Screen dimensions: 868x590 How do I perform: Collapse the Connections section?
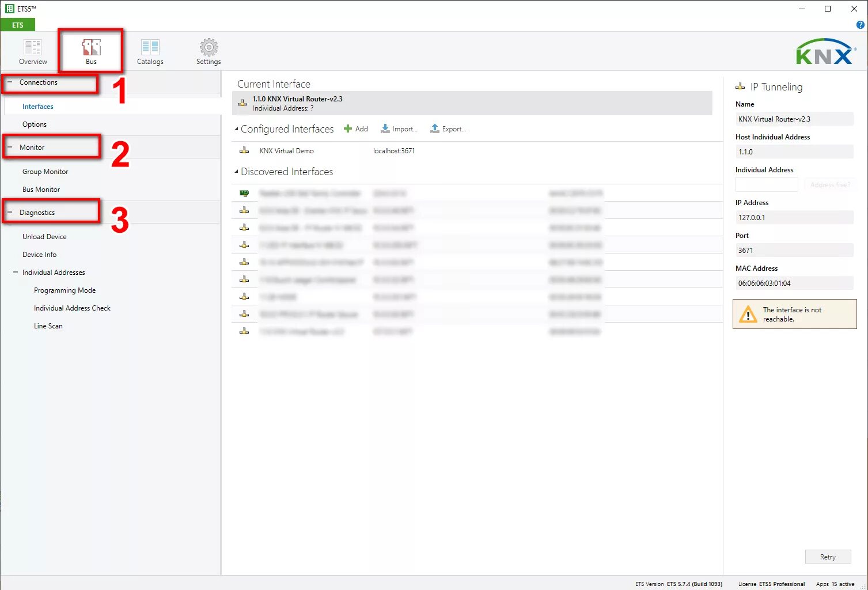[10, 82]
